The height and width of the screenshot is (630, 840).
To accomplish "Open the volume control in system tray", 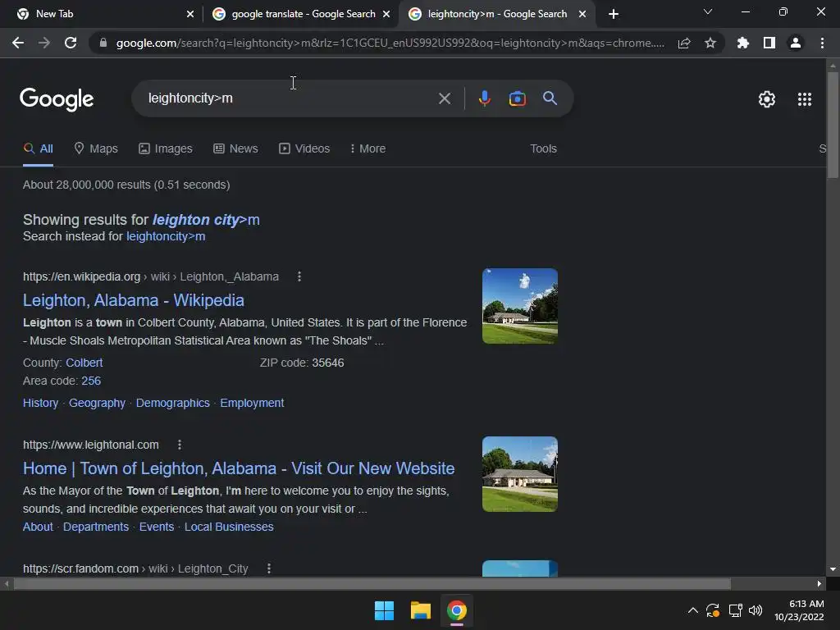I will tap(756, 610).
